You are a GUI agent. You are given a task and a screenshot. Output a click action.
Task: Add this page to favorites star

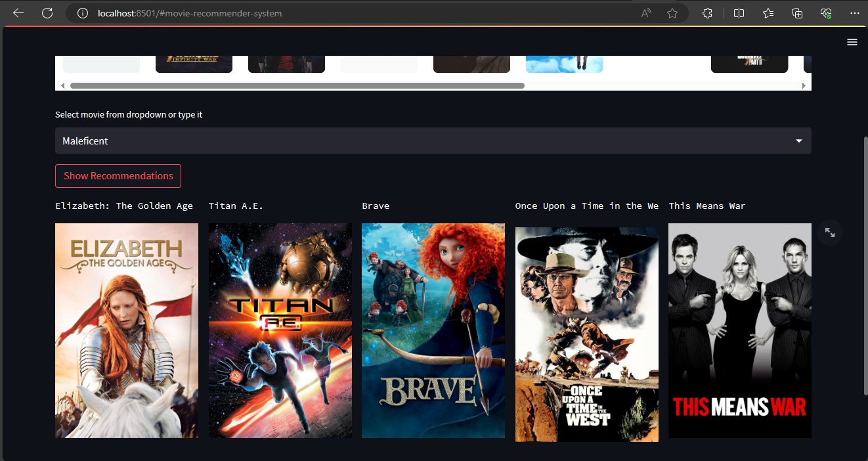[x=672, y=13]
